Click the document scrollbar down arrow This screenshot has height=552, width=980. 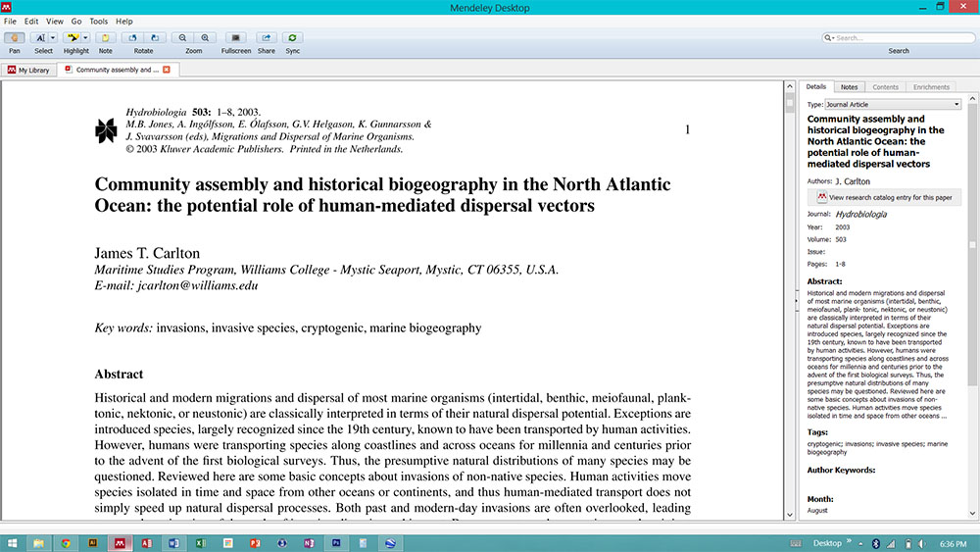[x=789, y=515]
